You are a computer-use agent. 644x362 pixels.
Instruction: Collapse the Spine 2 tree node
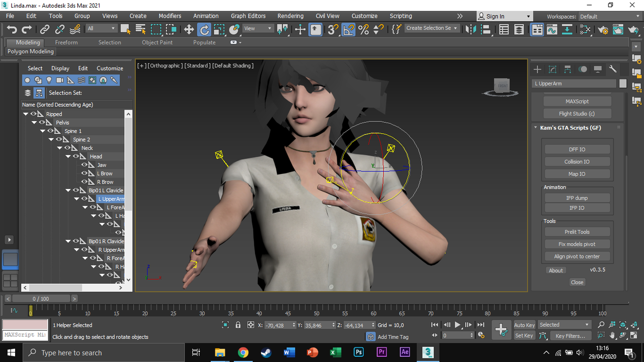[51, 139]
